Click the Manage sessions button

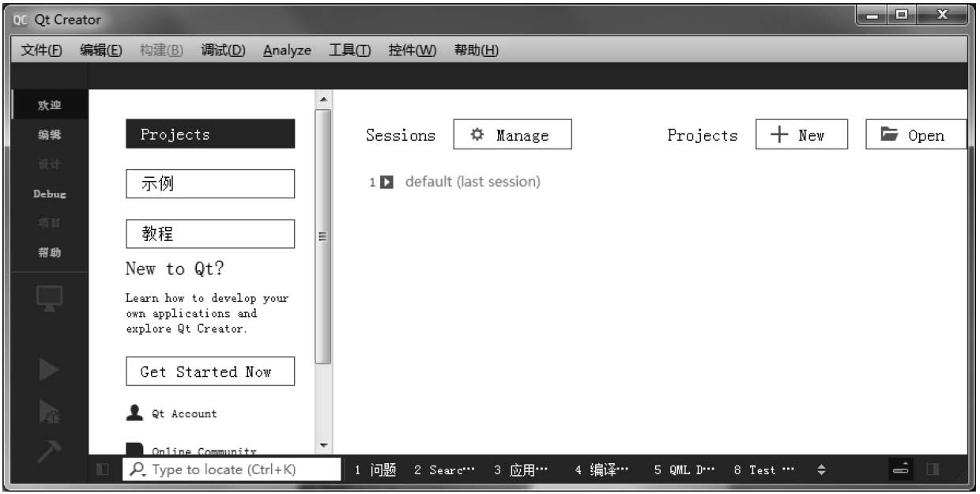tap(512, 134)
